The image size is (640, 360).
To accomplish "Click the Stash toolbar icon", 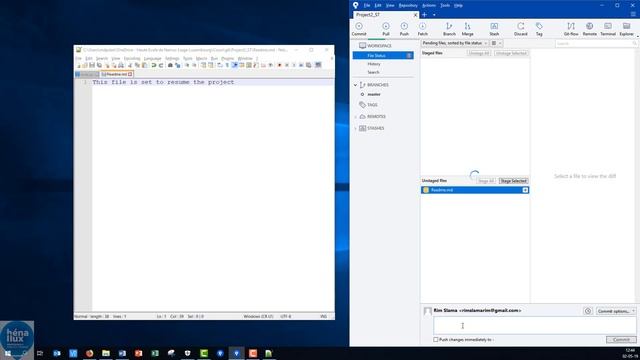I will 494,29.
